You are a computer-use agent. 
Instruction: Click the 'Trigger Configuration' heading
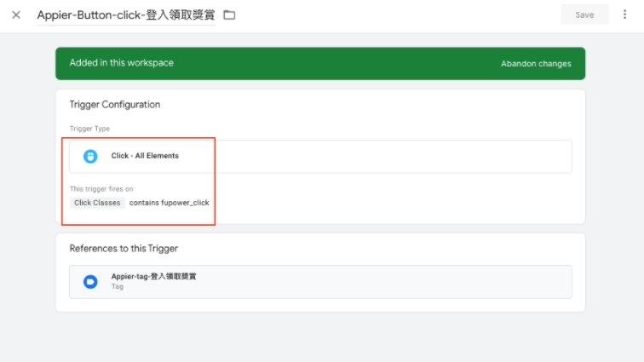[114, 105]
